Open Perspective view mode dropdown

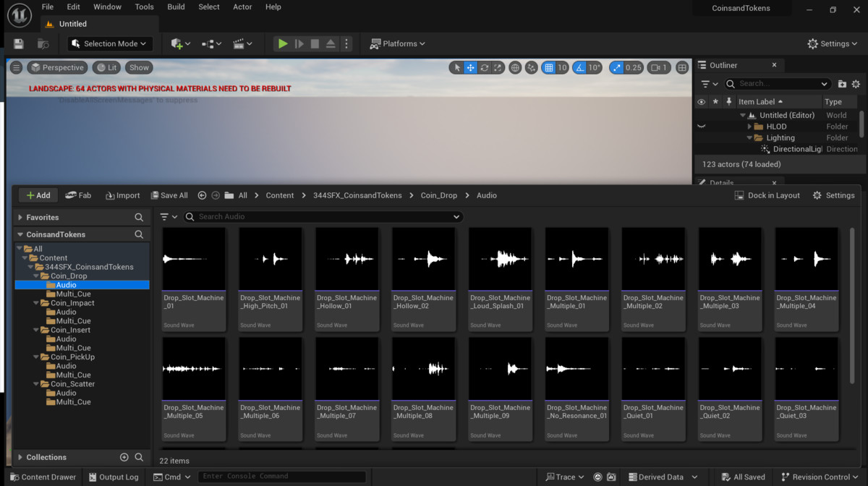click(57, 67)
